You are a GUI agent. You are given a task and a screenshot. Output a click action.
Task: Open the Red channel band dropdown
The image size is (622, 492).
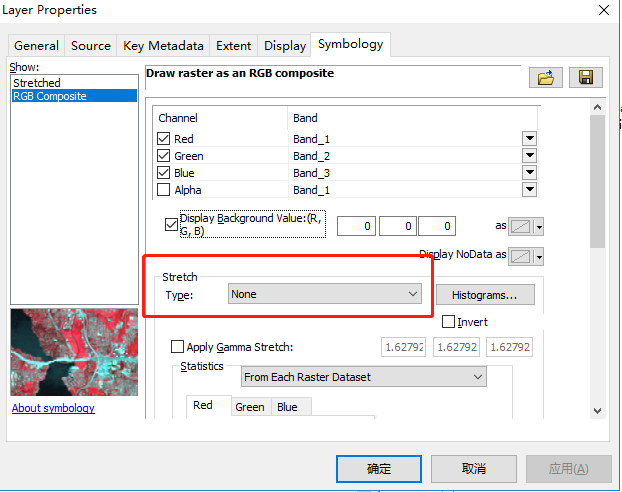529,139
